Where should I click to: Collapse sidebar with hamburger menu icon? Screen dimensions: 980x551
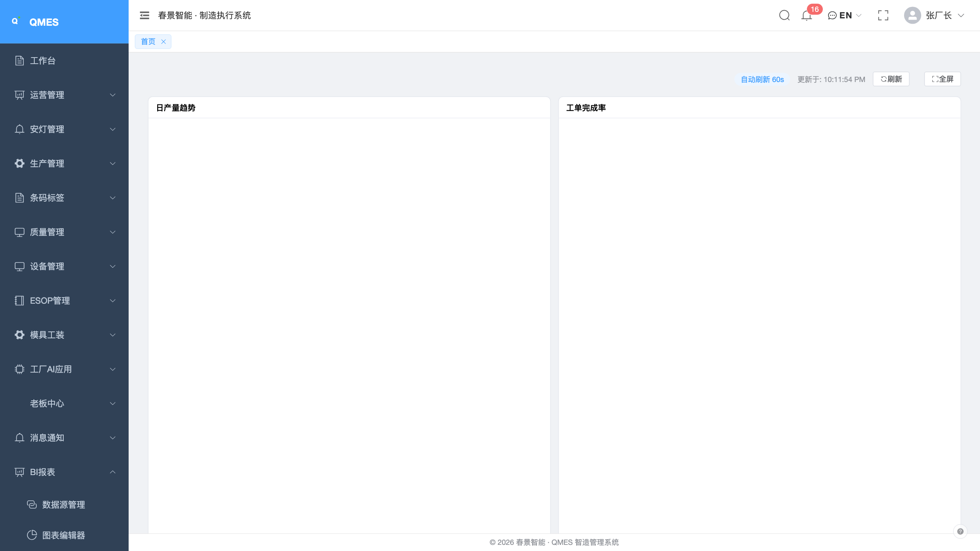[145, 16]
